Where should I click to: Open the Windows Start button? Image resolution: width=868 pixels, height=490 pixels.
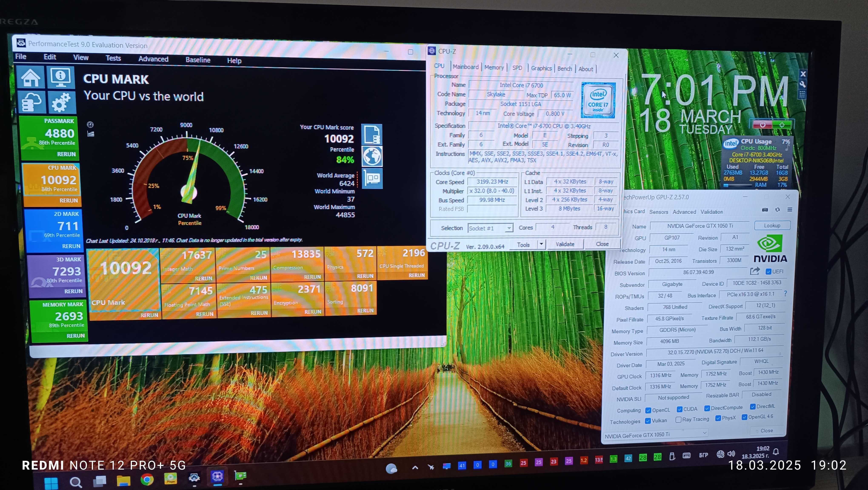click(x=51, y=483)
